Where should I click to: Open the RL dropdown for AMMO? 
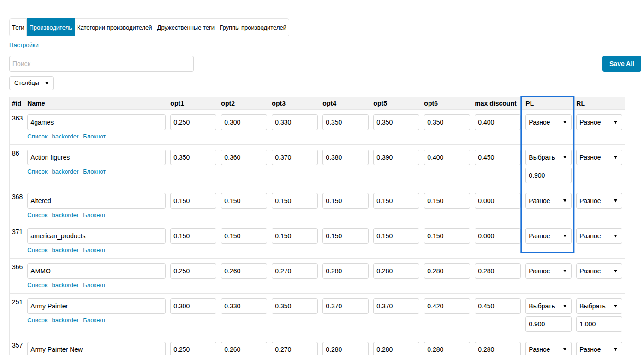tap(599, 271)
